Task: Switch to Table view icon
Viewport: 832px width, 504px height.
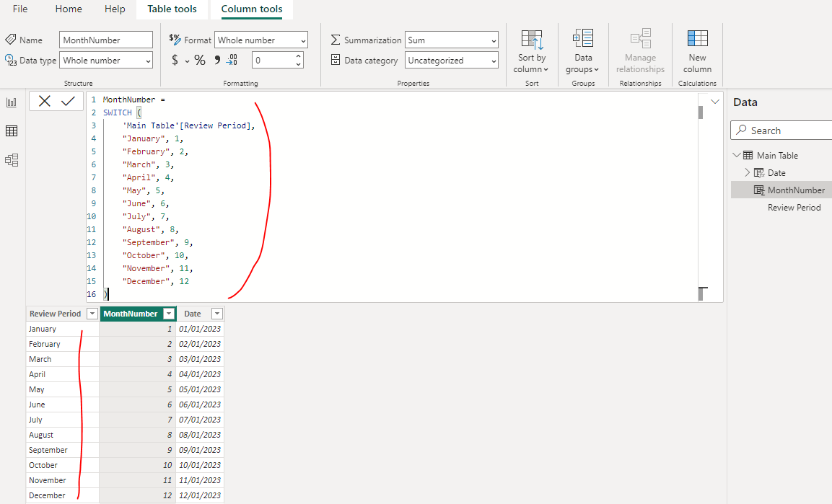Action: [x=12, y=131]
